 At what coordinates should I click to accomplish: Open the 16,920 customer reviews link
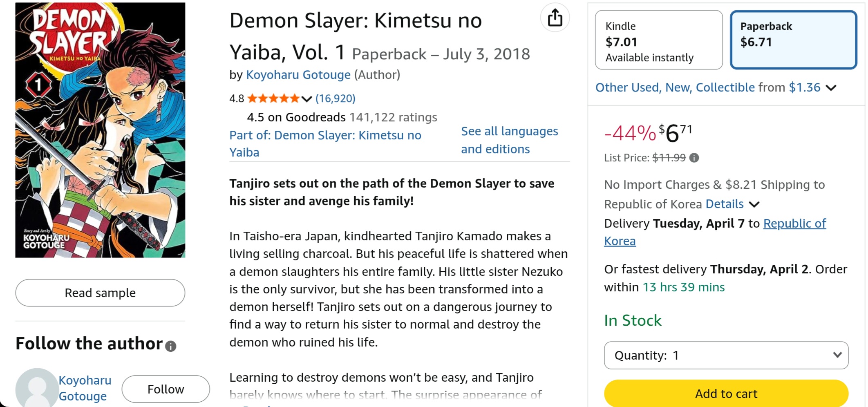pyautogui.click(x=335, y=98)
